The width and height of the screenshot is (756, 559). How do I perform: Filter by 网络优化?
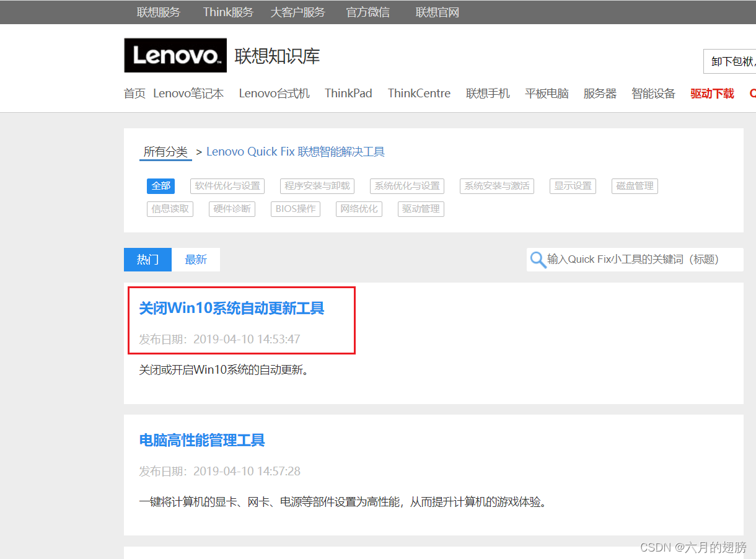coord(359,209)
